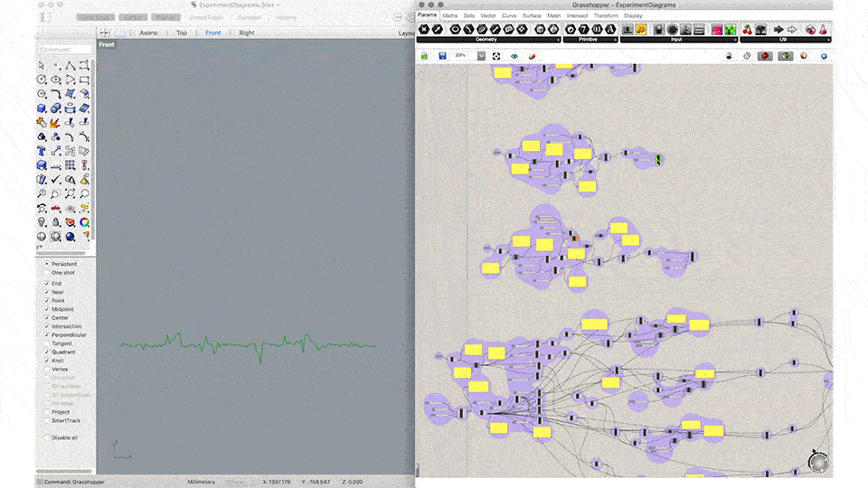Select the Persistent osnap radio button

click(47, 264)
